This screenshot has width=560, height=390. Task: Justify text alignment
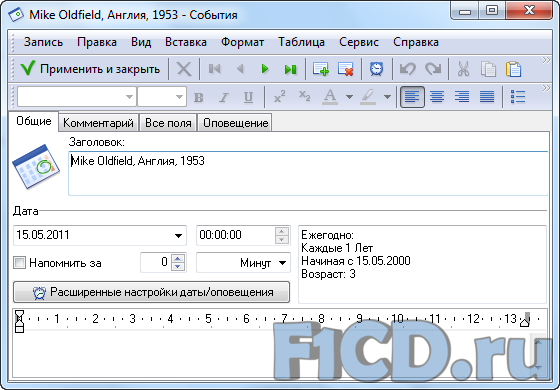pos(487,97)
